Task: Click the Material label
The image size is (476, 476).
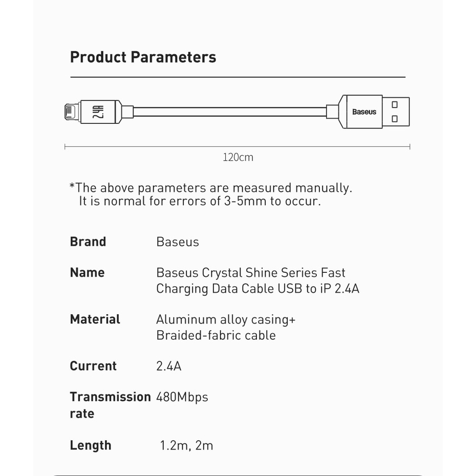Action: click(95, 319)
